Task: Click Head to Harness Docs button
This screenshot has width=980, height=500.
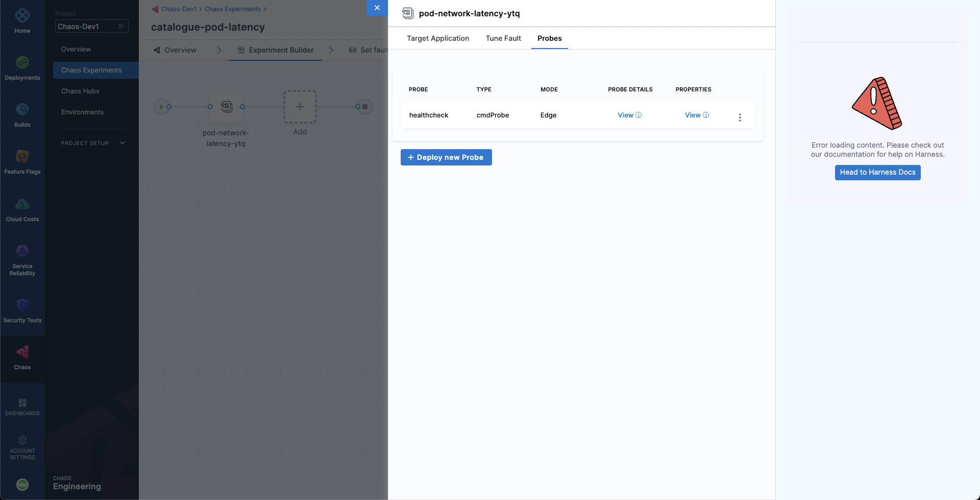Action: 877,172
